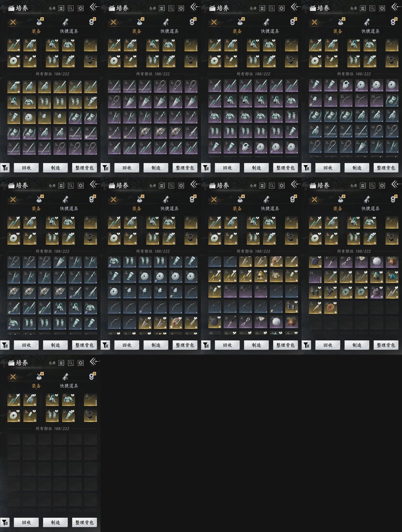Select the equipped bow slot in the empty-grid panel

[x=90, y=399]
